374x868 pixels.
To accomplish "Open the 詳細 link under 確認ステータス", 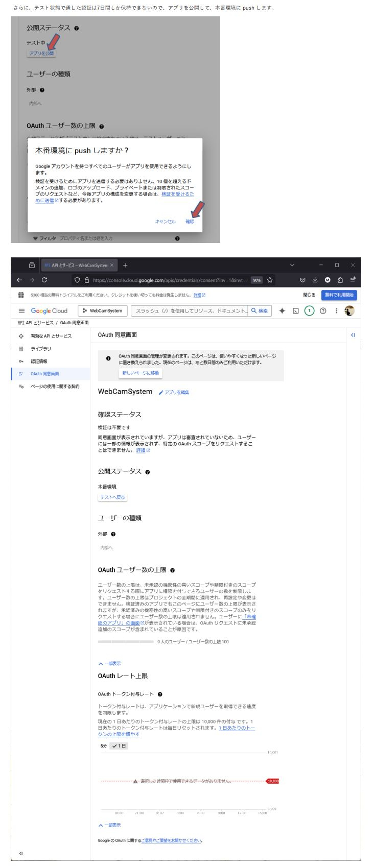I will 143,450.
